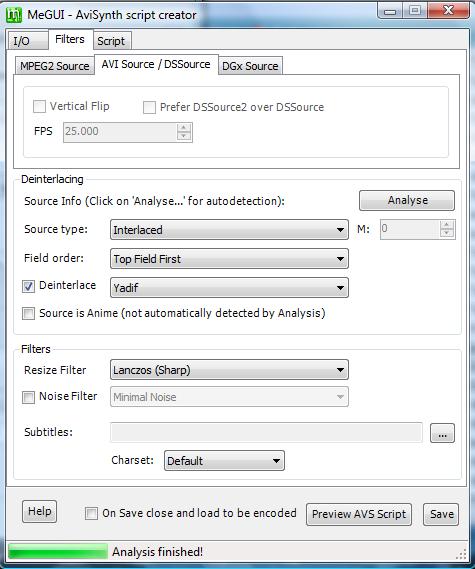Open the Resize Filter Lanczos dropdown
Screen dimensions: 475x569
pyautogui.click(x=229, y=370)
